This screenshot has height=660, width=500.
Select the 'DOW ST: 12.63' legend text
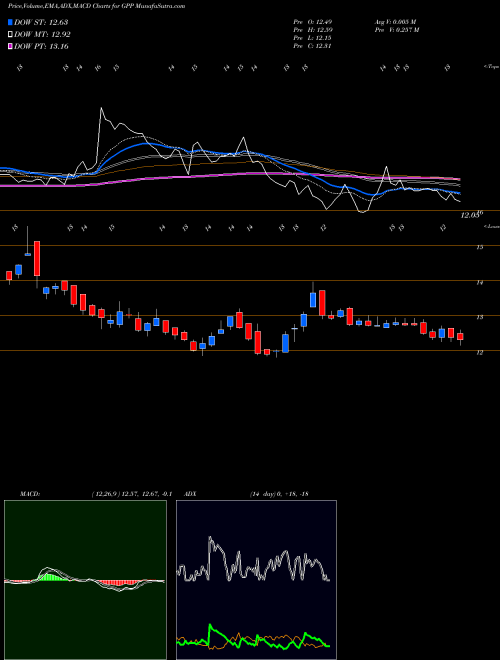pos(41,22)
